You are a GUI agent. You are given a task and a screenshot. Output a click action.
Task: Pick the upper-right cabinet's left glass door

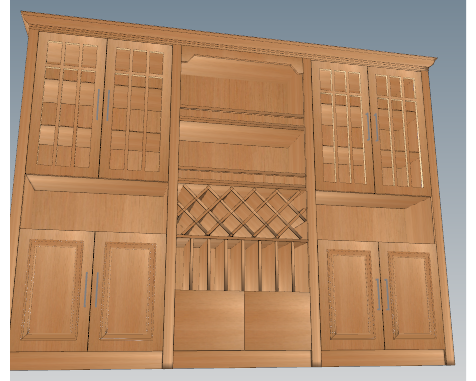(343, 127)
